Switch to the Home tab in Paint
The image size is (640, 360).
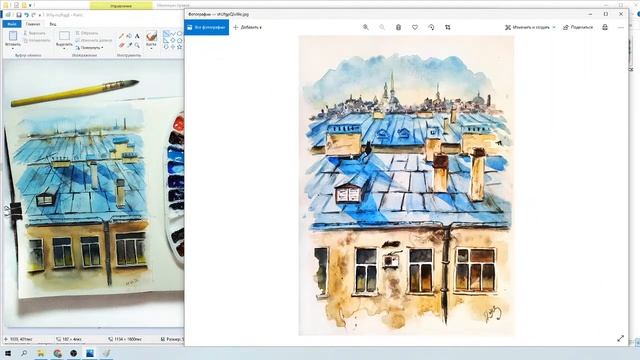pyautogui.click(x=33, y=24)
